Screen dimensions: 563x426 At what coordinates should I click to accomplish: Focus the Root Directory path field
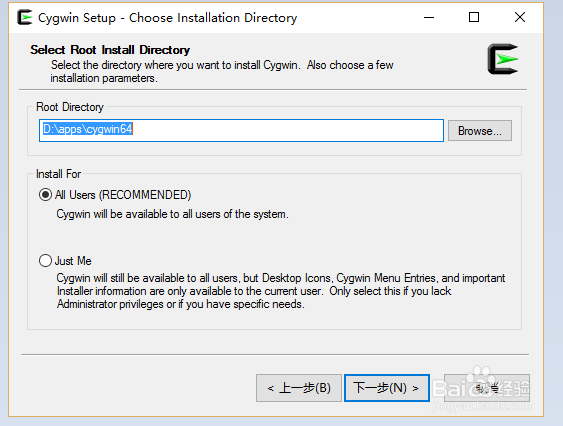pos(241,130)
